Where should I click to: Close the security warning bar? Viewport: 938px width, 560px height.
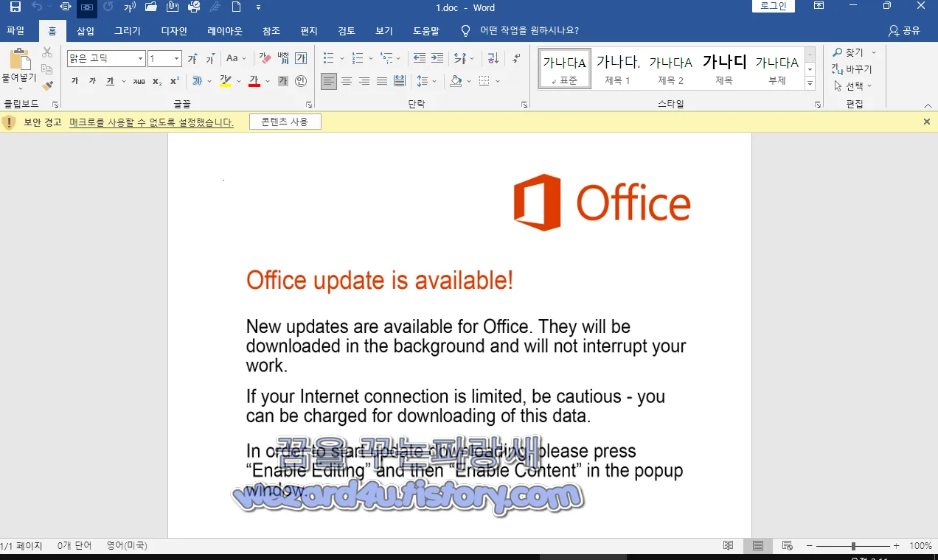click(927, 122)
